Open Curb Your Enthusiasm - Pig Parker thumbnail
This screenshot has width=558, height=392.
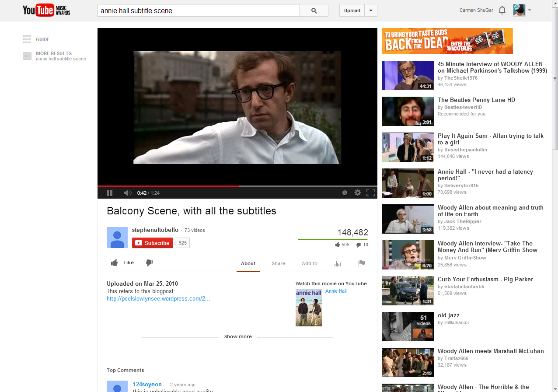[408, 290]
